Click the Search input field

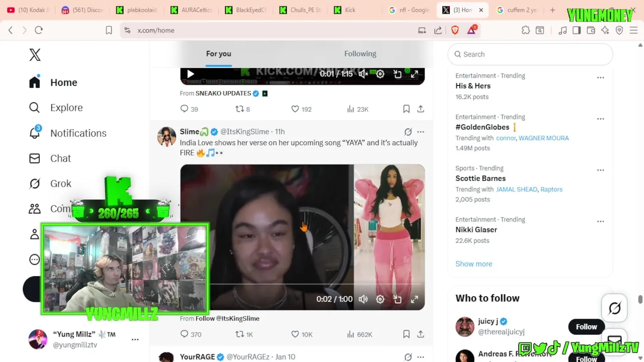(x=530, y=54)
